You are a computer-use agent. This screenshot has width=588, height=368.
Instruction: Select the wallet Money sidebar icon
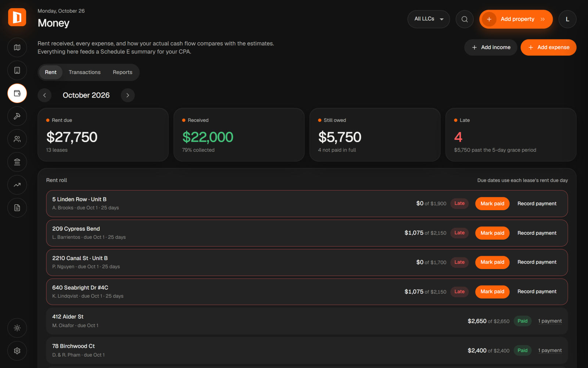(x=17, y=93)
